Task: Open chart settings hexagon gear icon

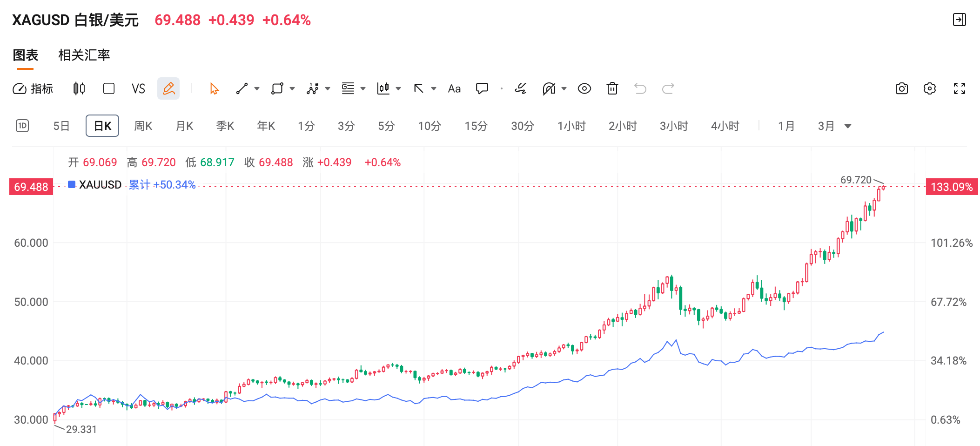Action: click(929, 88)
